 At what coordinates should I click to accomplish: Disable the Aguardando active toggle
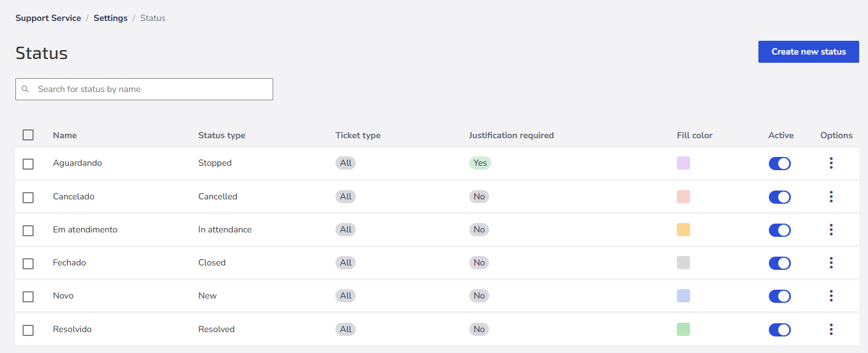click(779, 164)
